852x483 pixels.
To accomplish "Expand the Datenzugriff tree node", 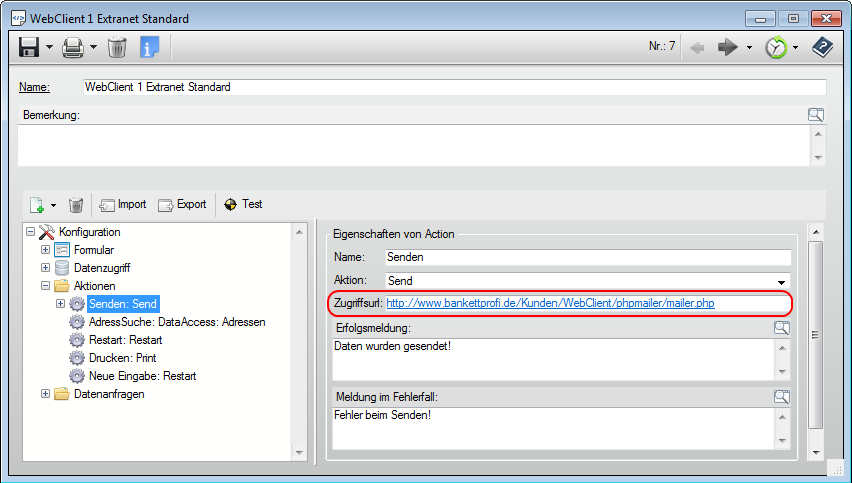I will [x=46, y=268].
